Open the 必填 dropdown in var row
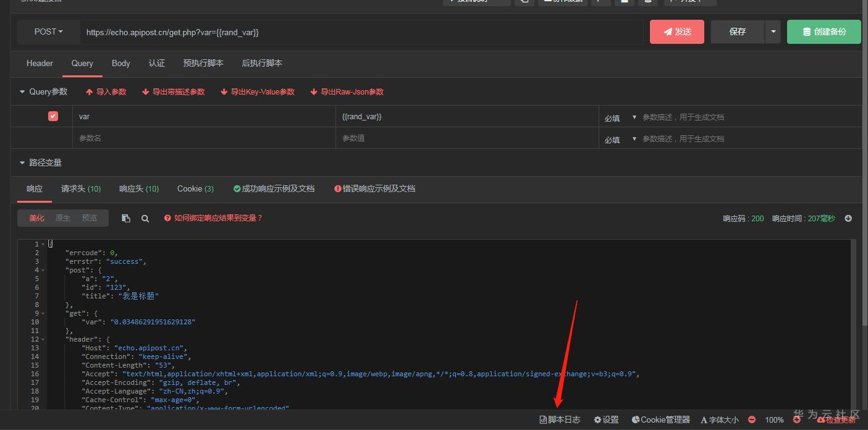This screenshot has height=430, width=868. coord(620,117)
